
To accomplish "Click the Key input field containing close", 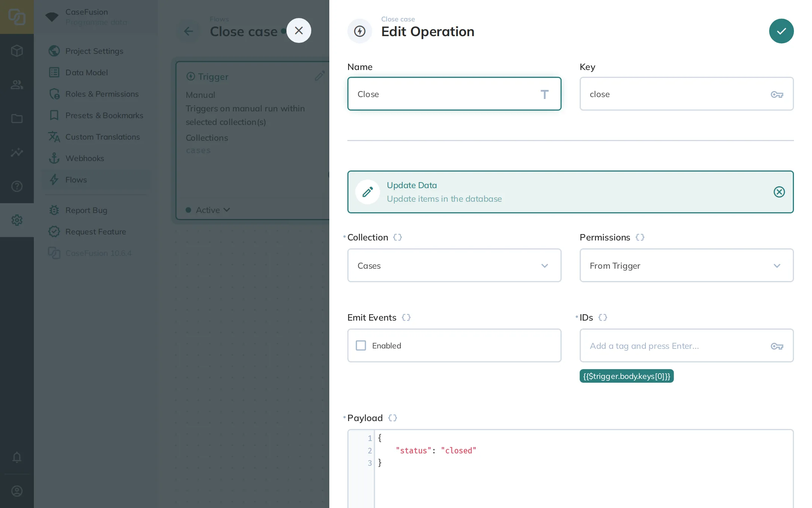I will [686, 94].
